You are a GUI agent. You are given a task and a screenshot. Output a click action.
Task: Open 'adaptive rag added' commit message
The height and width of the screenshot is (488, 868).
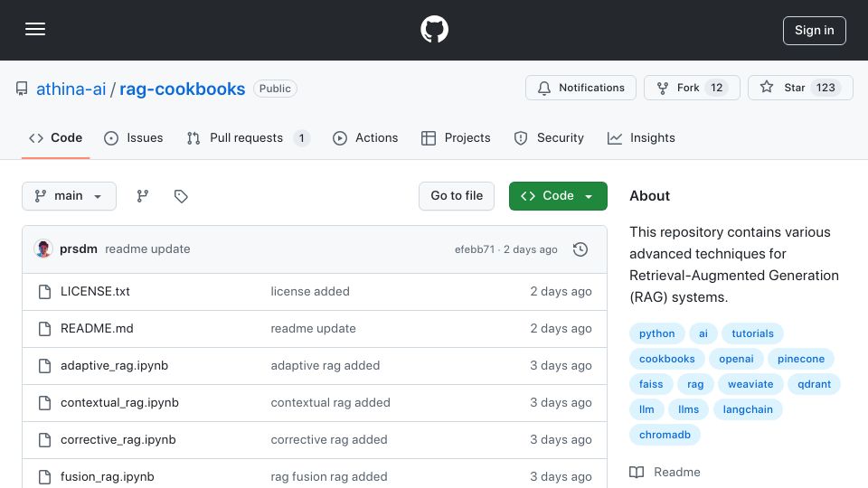(325, 366)
